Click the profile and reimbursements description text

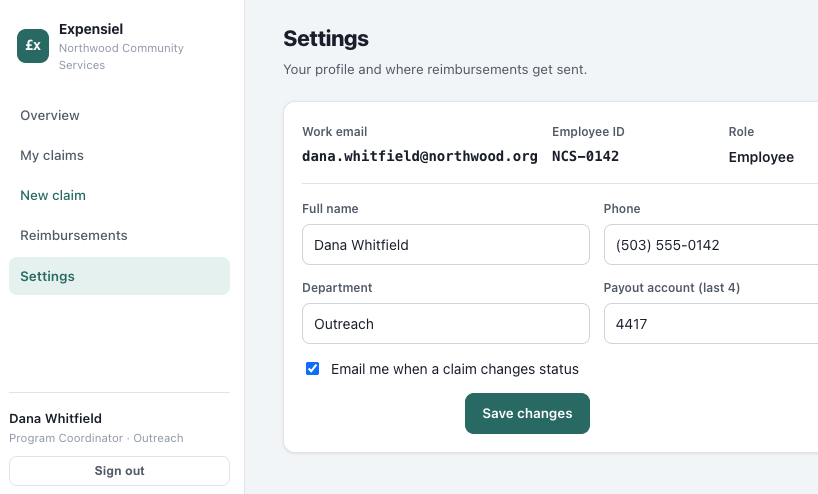435,69
